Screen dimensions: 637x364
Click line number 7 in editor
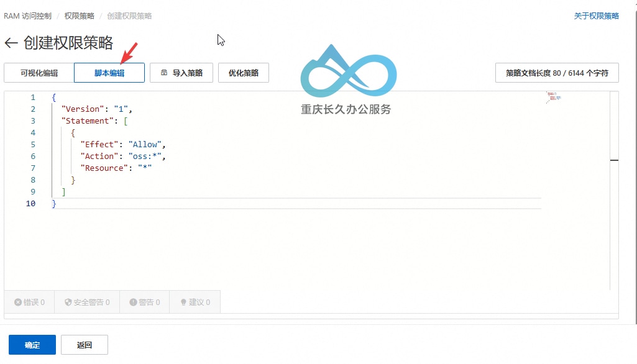33,168
